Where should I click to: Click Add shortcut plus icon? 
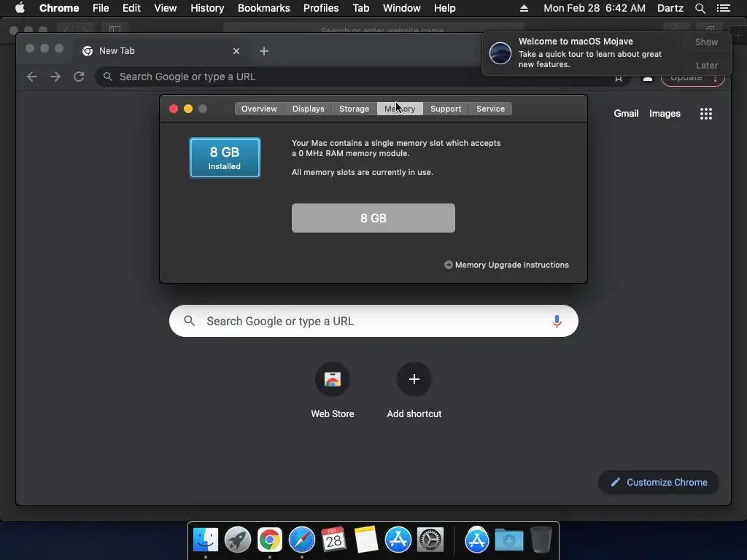pos(414,379)
